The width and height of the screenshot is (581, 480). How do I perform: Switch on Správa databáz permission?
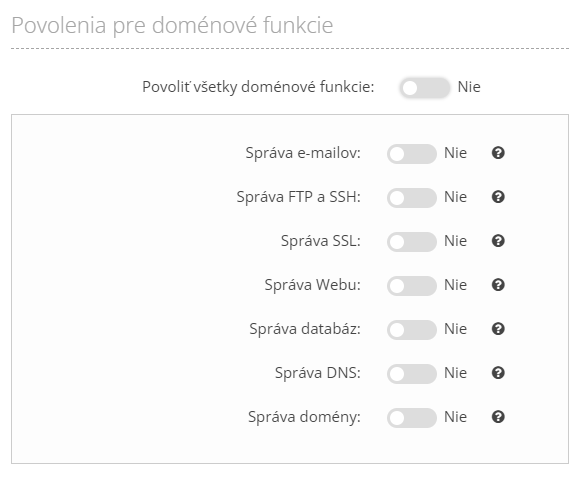(x=412, y=330)
